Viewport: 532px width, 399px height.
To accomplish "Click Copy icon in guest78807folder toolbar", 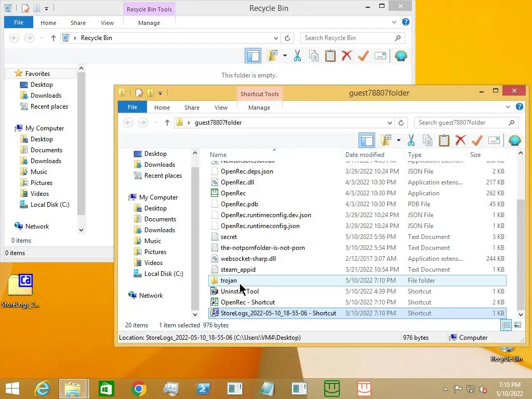I will pyautogui.click(x=427, y=140).
